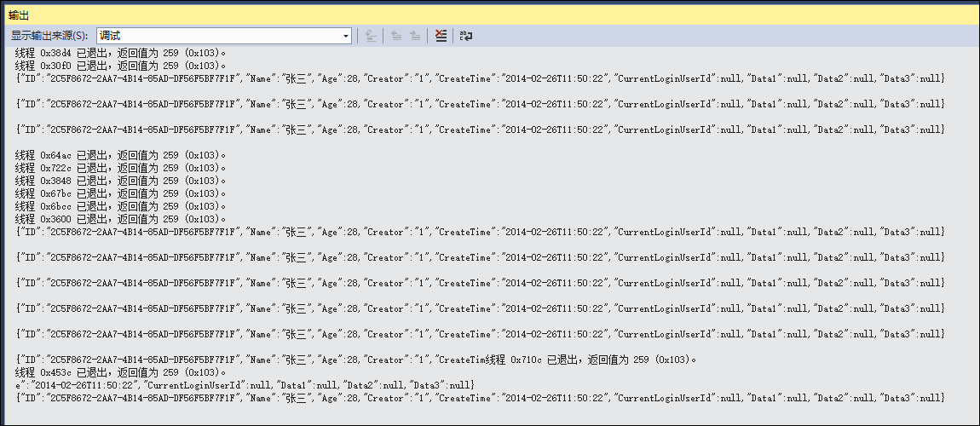Screen dimensions: 980x426
Task: Click the 显示输出来源(S) label
Action: click(x=50, y=36)
